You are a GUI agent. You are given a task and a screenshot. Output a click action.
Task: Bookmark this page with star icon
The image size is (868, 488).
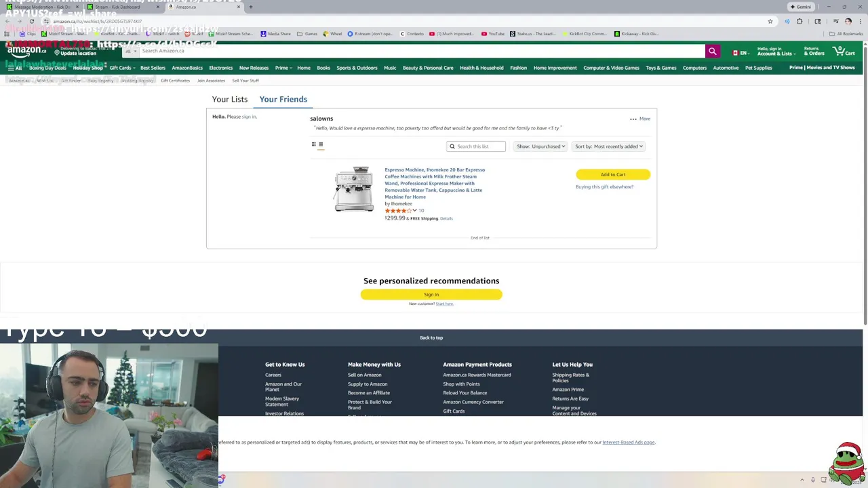coord(770,22)
